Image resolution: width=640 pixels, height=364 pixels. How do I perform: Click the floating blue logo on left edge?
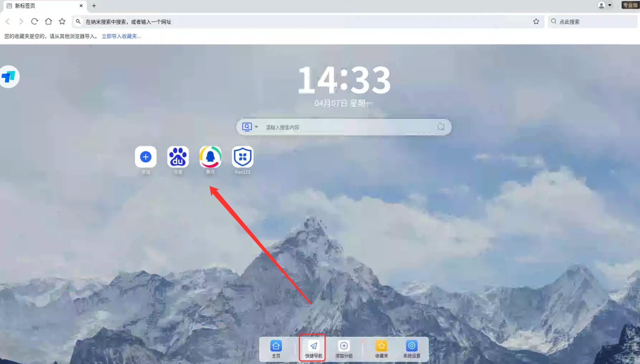tap(9, 77)
